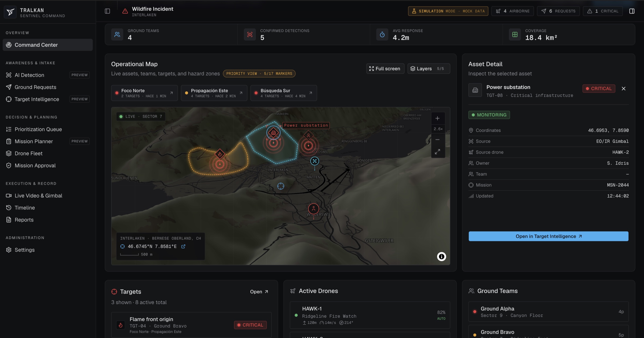Screen dimensions: 644x338
Task: Open Ground Requests page
Action: point(48,87)
